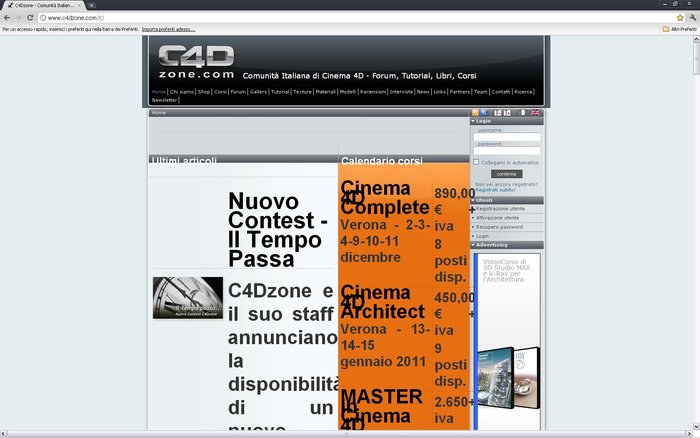Open the Texture menu item
The width and height of the screenshot is (700, 438).
[302, 92]
